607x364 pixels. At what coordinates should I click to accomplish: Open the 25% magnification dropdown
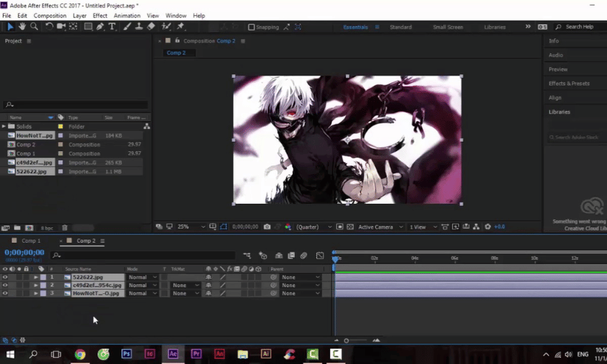[x=191, y=227]
